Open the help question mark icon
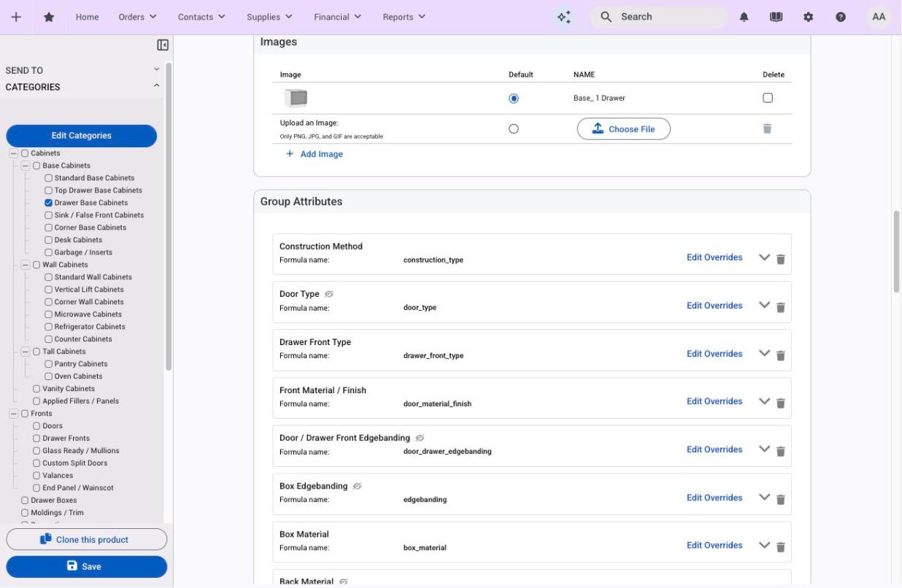The image size is (902, 588). pyautogui.click(x=841, y=17)
